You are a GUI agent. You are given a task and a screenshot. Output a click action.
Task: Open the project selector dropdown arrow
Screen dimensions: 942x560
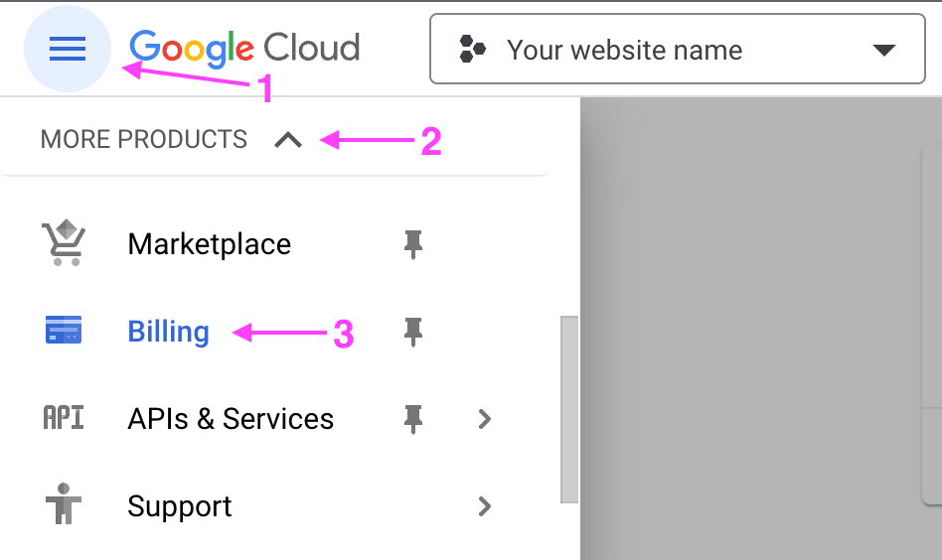(x=883, y=50)
